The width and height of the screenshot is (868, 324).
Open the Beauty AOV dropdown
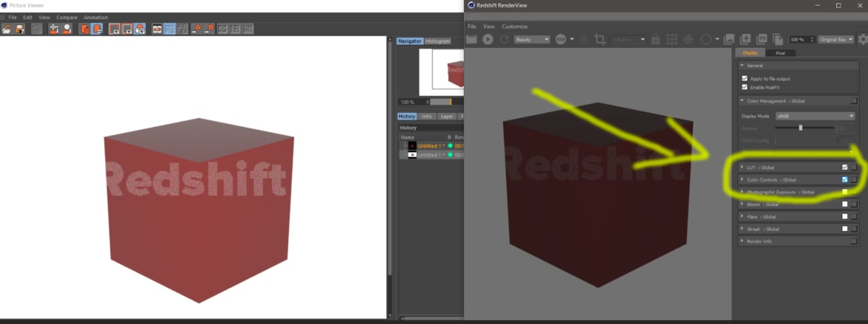[x=532, y=39]
